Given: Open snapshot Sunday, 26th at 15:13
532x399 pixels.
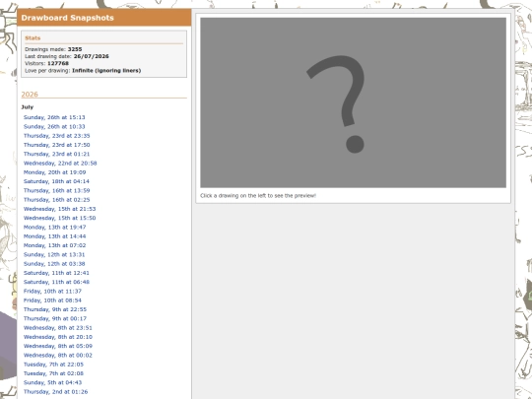Looking at the screenshot, I should [x=54, y=117].
